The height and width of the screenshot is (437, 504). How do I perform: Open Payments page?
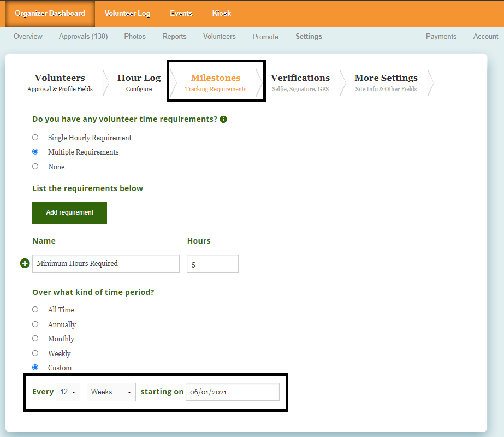441,37
